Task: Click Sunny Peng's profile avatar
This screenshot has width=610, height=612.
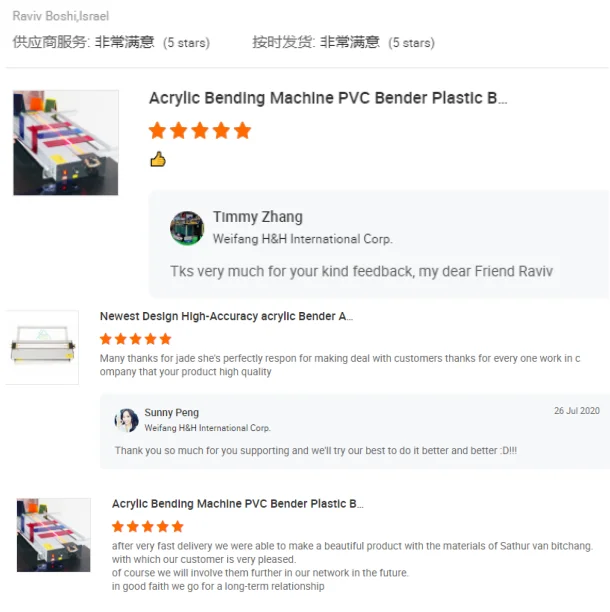Action: (x=126, y=420)
